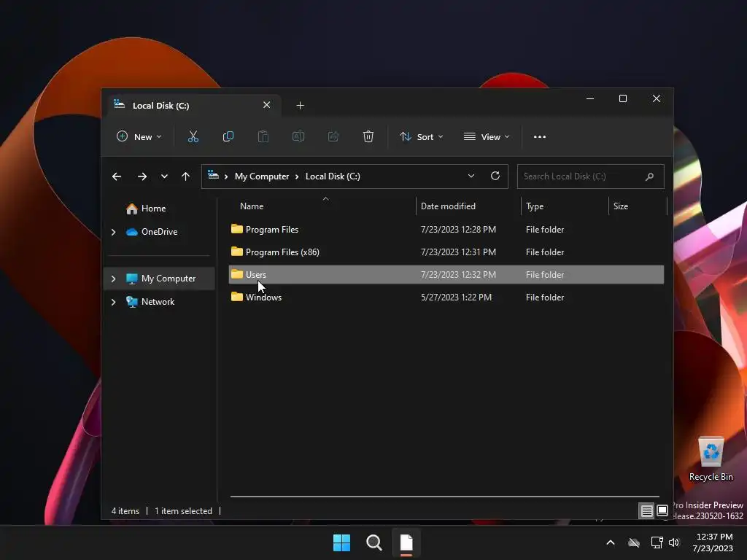Image resolution: width=747 pixels, height=560 pixels.
Task: Expand the My Computer tree node
Action: coord(113,279)
